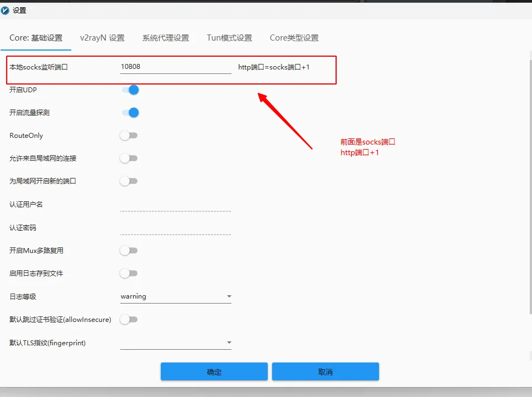Select the Core类型设置 tab
Image resolution: width=532 pixels, height=397 pixels.
294,38
